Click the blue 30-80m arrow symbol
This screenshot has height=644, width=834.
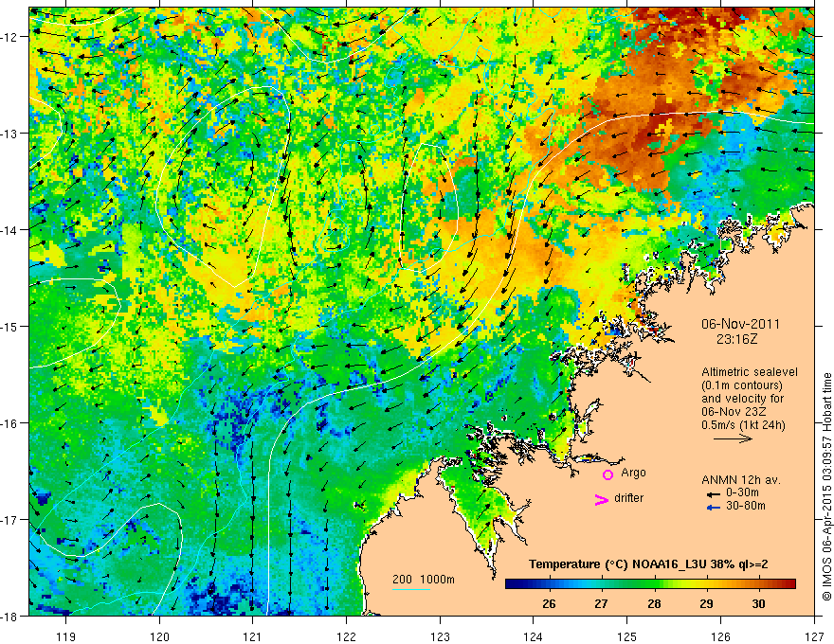tap(713, 508)
